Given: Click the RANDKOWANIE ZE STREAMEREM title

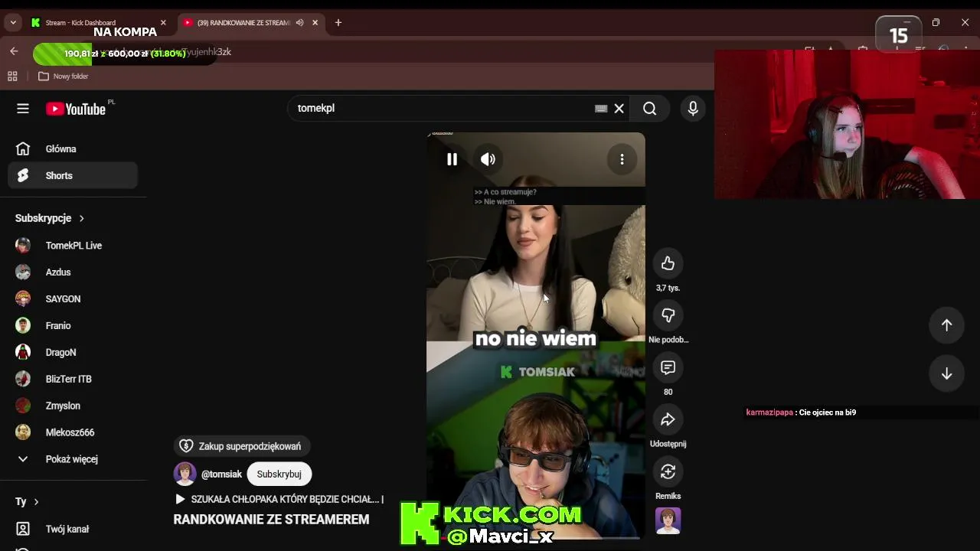Looking at the screenshot, I should click(271, 520).
